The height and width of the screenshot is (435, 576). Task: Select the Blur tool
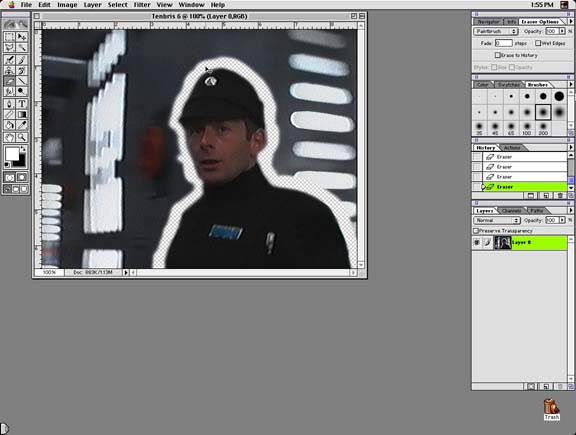click(x=10, y=91)
